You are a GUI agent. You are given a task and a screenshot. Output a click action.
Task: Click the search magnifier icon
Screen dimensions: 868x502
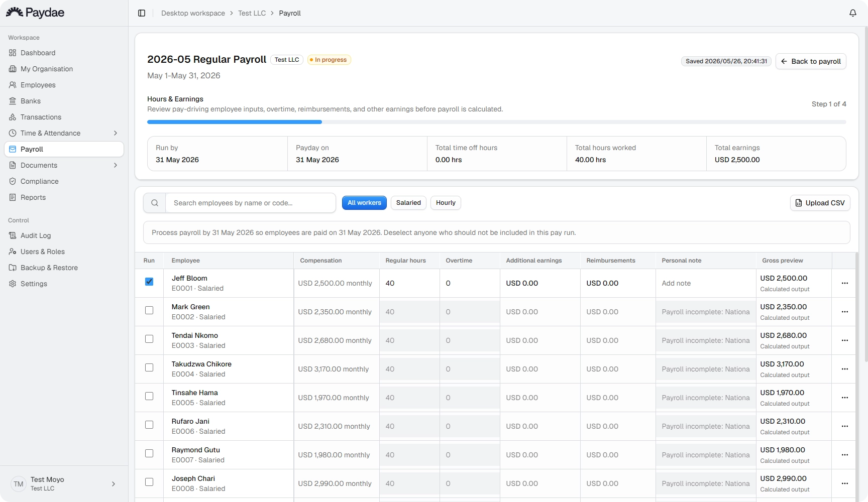tap(155, 203)
